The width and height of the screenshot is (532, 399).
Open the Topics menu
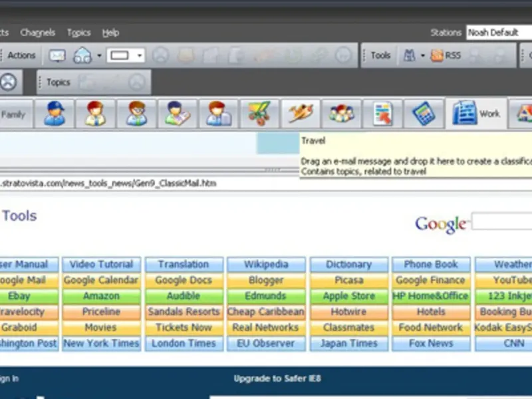point(78,33)
